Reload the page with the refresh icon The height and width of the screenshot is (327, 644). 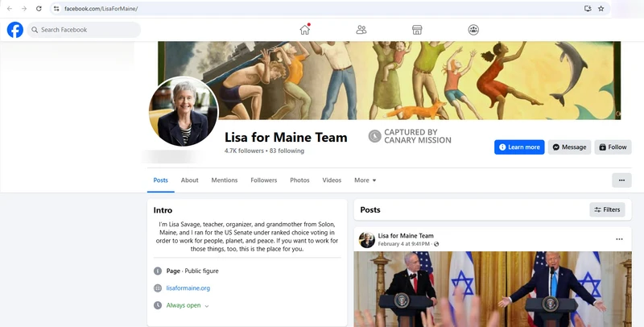coord(39,9)
